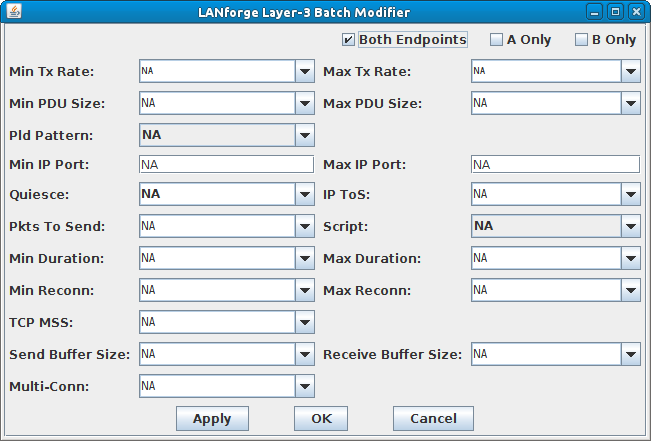Click the window title 'LANforge Layer-3 Batch Modifier'

coord(304,12)
